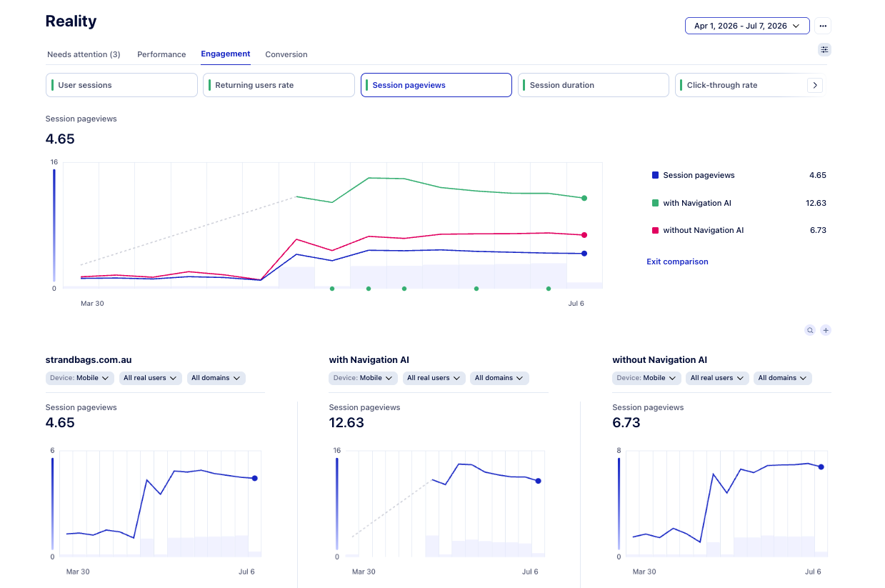Click the strandbags.com.au panel heading
Image resolution: width=885 pixels, height=588 pixels.
pos(89,360)
